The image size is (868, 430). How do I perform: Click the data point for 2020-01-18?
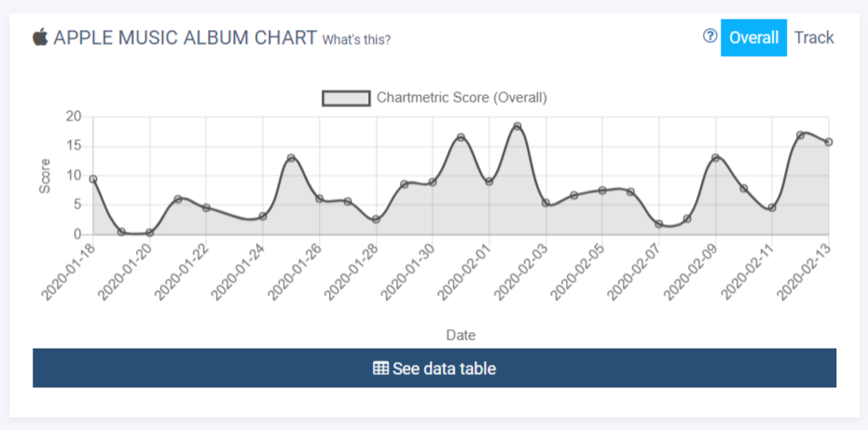pyautogui.click(x=93, y=179)
